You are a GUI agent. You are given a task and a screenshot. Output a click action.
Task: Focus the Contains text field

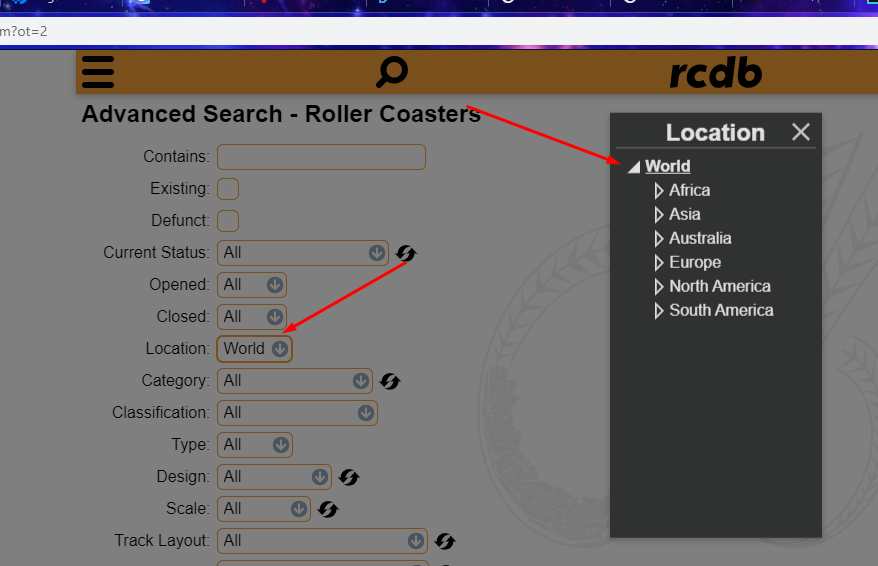pyautogui.click(x=321, y=157)
